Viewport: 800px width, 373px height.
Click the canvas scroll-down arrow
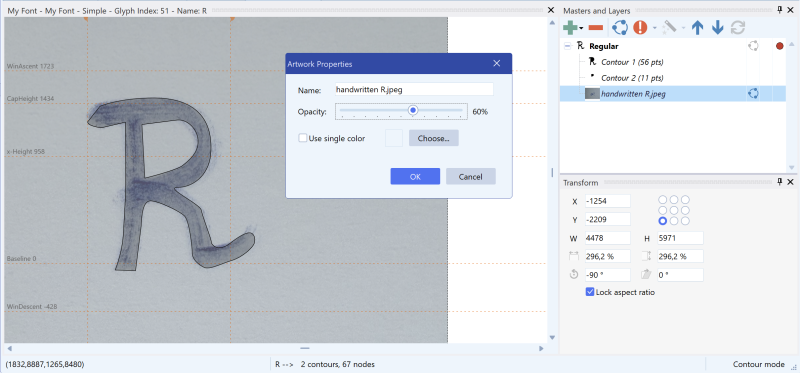(552, 337)
